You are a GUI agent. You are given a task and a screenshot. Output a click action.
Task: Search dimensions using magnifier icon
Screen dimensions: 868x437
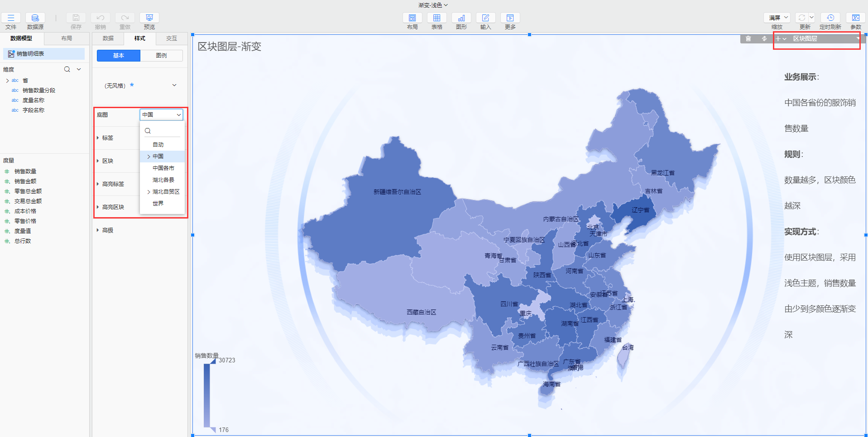(67, 69)
